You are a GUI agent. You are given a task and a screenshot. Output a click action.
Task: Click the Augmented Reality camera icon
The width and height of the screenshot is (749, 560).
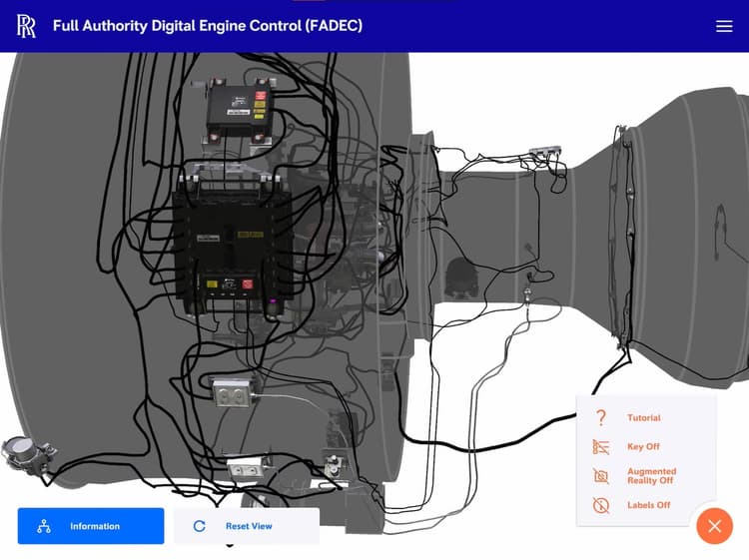coord(601,476)
